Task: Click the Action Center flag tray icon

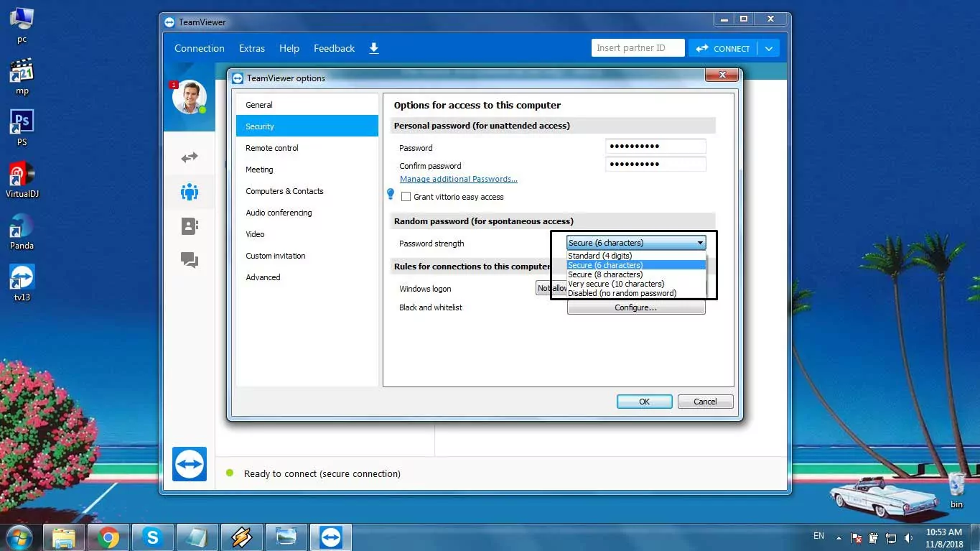Action: (857, 537)
